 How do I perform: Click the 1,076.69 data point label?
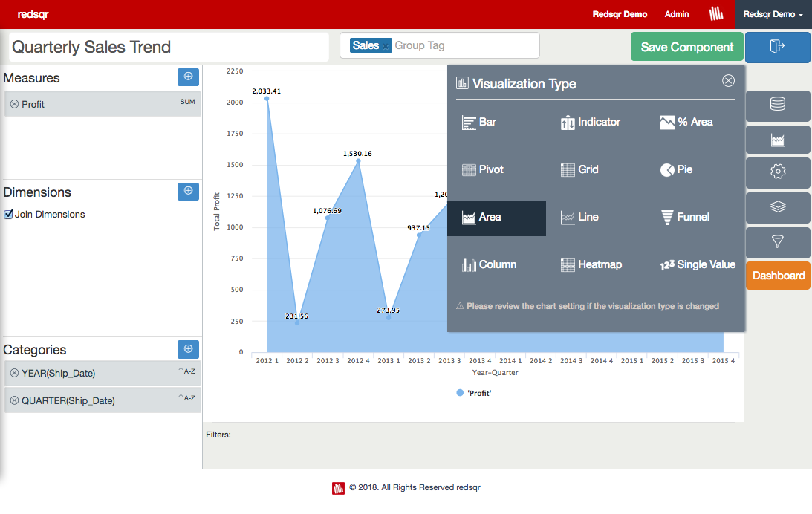(327, 211)
